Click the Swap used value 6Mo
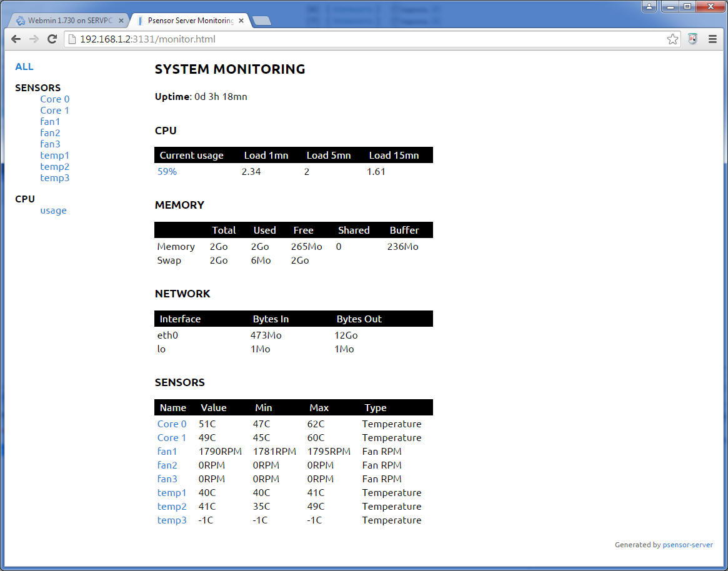The height and width of the screenshot is (571, 728). pyautogui.click(x=261, y=261)
